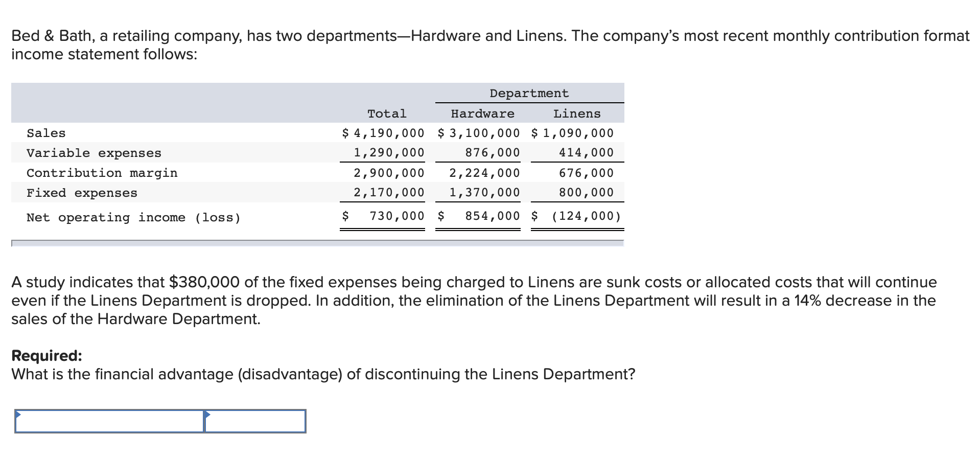Select Linens contribution margin 676,000

coord(587,173)
